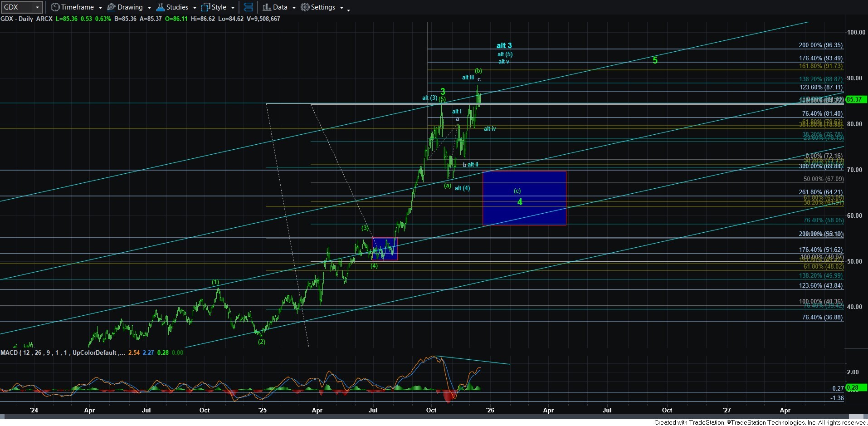
Task: Click the Studies flask icon
Action: [160, 7]
